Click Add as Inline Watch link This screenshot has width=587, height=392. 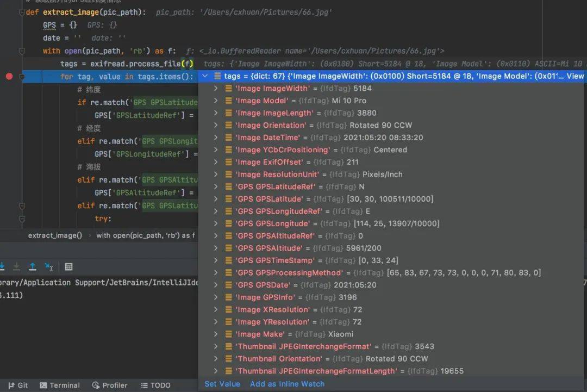(287, 384)
